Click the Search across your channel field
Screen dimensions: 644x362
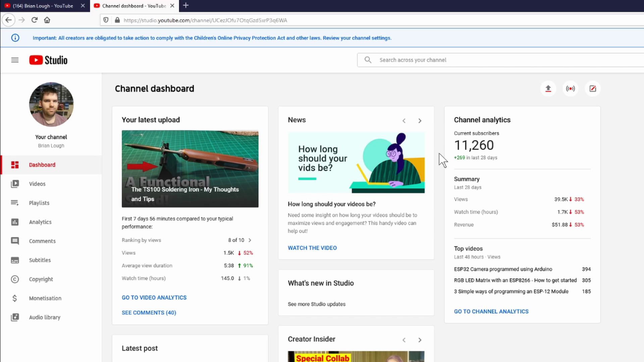[x=500, y=60]
